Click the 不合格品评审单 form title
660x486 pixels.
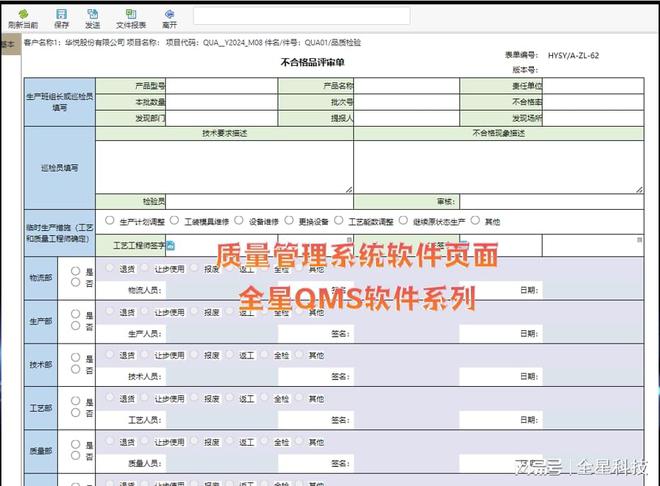point(313,62)
